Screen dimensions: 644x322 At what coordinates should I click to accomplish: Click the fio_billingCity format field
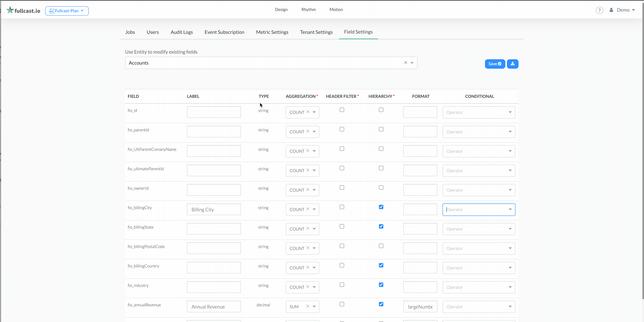[420, 209]
